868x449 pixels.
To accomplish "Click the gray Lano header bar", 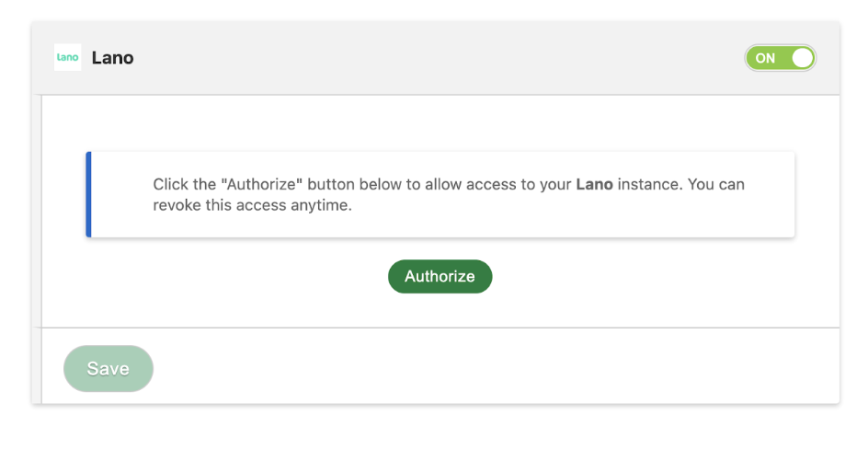I will coord(436,58).
